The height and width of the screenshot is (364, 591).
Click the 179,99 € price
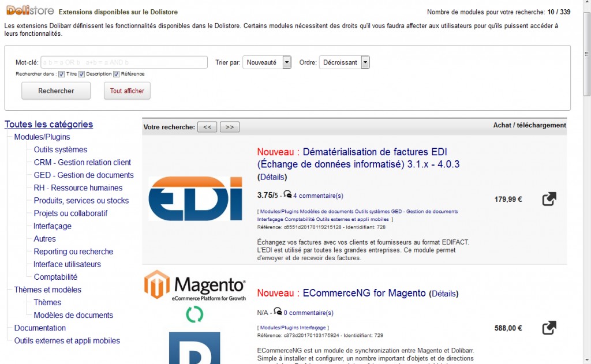[x=508, y=200]
